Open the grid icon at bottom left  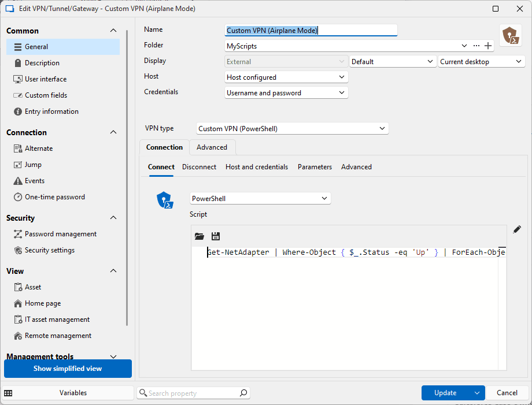9,393
